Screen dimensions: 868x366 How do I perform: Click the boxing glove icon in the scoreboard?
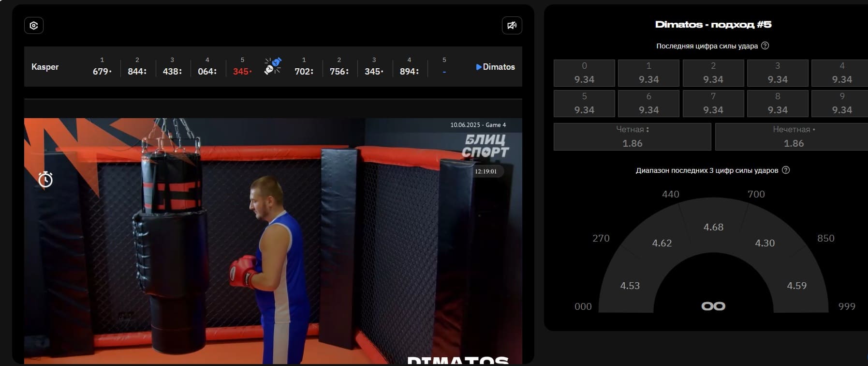273,66
